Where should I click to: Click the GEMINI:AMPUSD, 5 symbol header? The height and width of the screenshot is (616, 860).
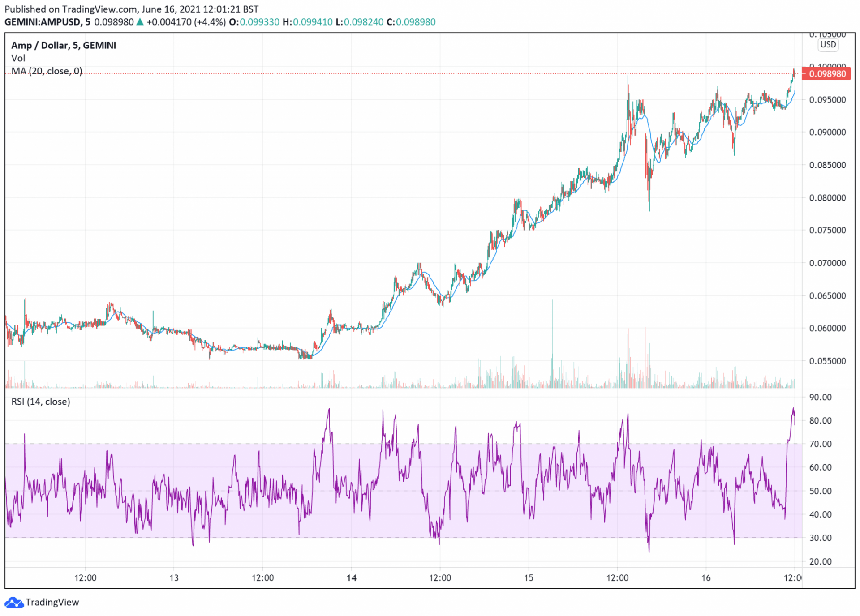(x=47, y=22)
